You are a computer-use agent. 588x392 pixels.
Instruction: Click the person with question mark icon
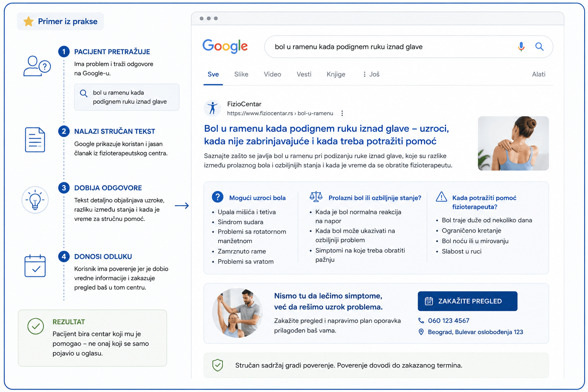[37, 66]
